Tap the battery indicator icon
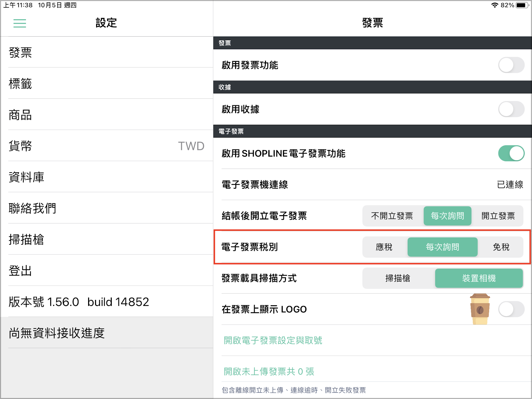 [x=522, y=5]
